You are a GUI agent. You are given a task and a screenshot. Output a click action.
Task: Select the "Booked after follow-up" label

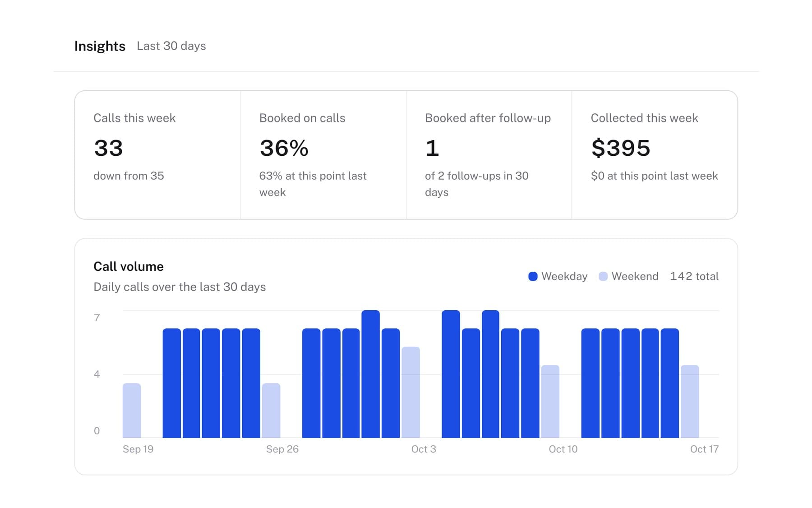tap(488, 118)
